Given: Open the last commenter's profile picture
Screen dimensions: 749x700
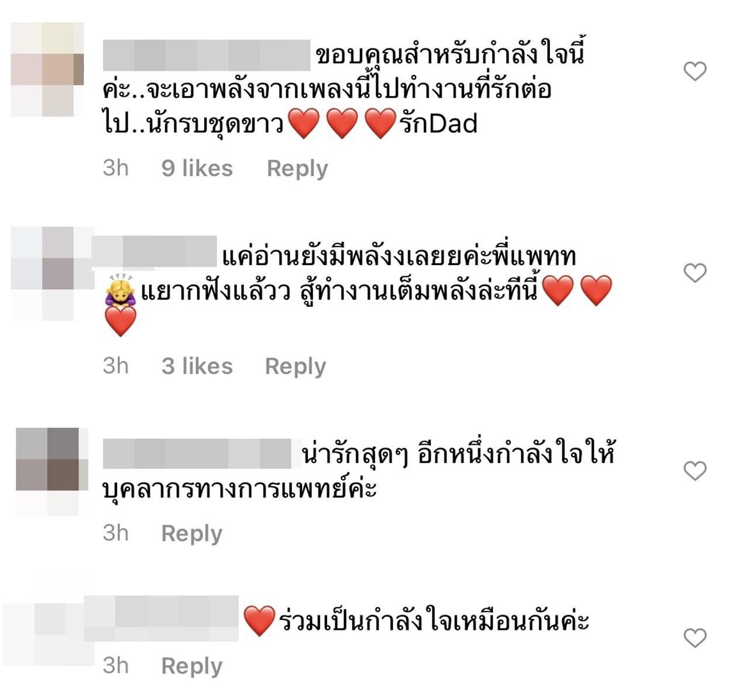Looking at the screenshot, I should tap(48, 622).
